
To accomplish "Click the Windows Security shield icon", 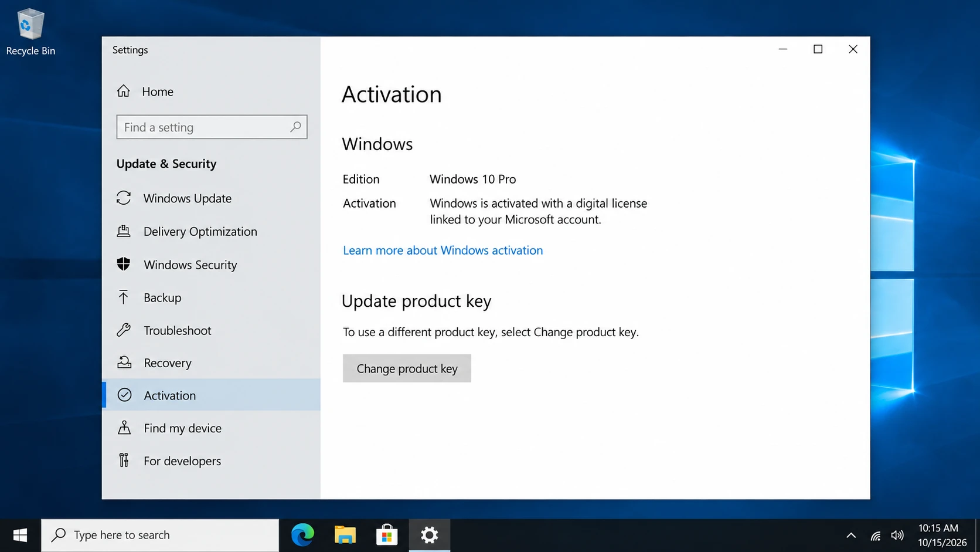I will click(124, 264).
